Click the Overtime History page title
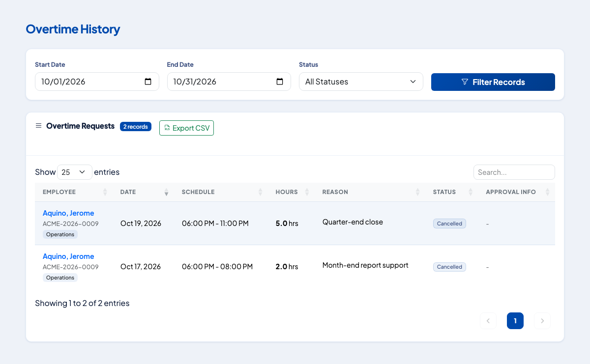This screenshot has height=364, width=590. (73, 29)
